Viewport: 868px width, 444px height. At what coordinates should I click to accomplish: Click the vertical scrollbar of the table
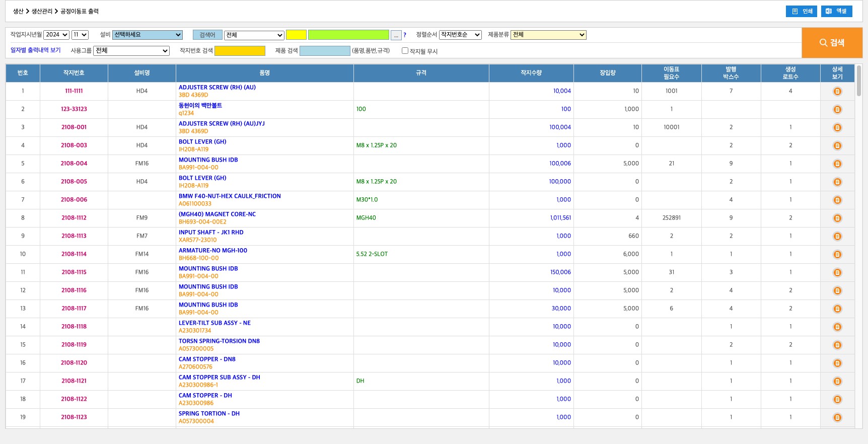click(x=858, y=81)
